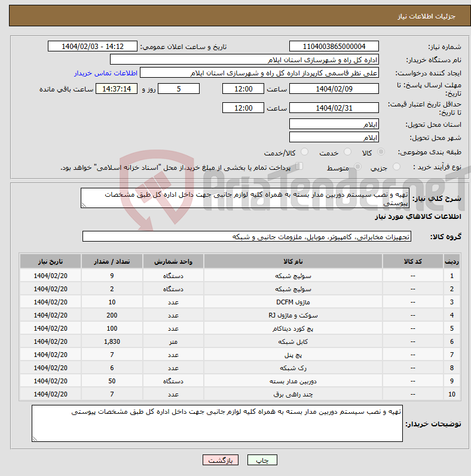Click the buyer organization name field

[x=244, y=60]
